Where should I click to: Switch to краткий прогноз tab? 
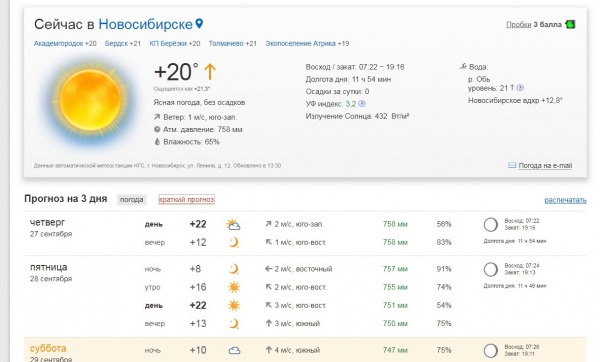(x=186, y=199)
